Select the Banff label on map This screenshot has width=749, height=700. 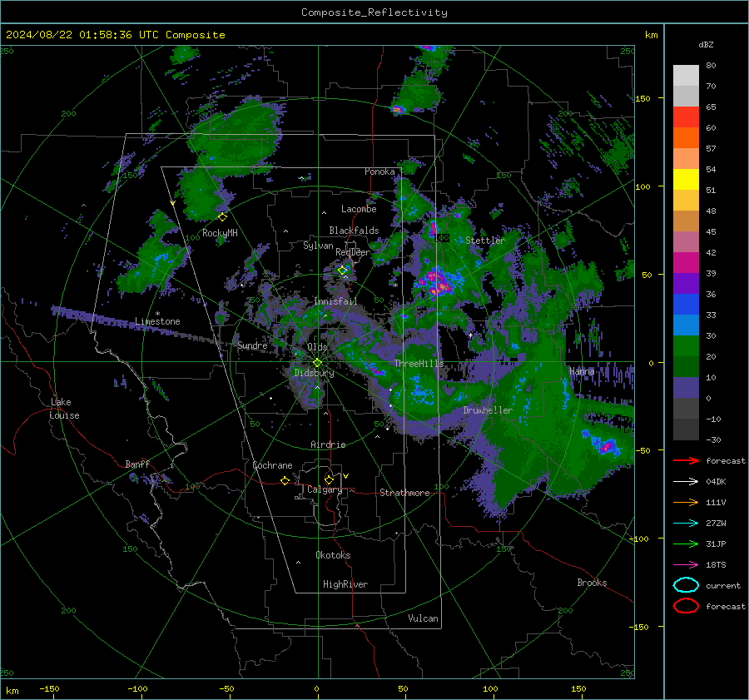point(137,464)
